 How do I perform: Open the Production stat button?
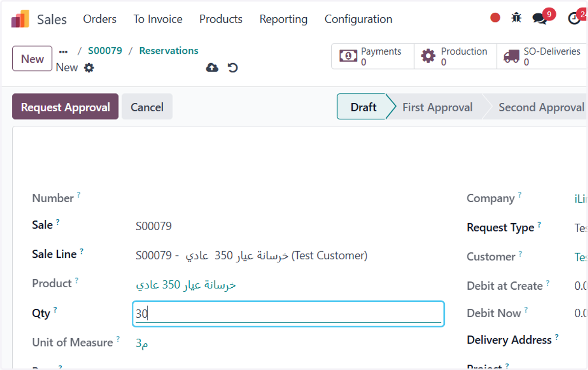[455, 56]
